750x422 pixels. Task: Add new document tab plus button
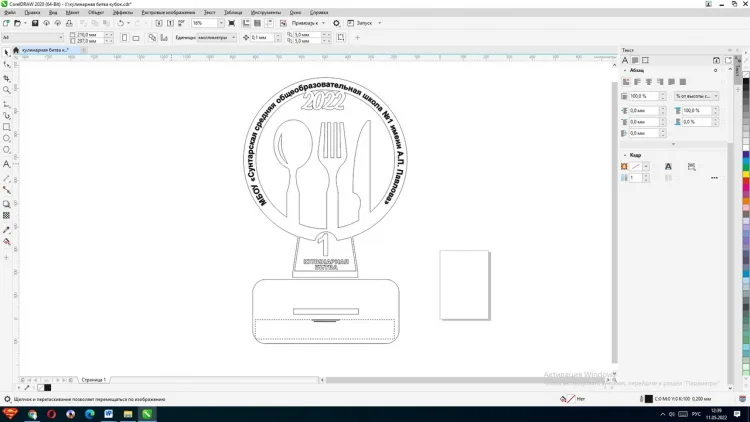point(83,50)
